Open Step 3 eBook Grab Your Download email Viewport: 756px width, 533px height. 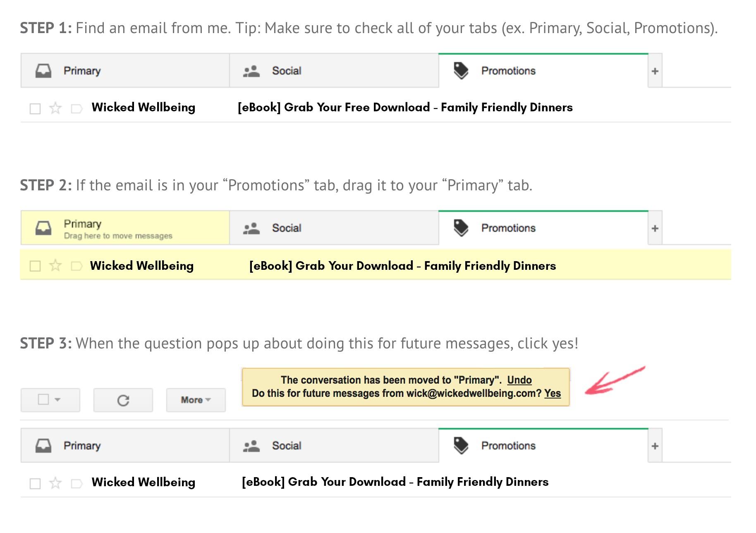point(395,482)
